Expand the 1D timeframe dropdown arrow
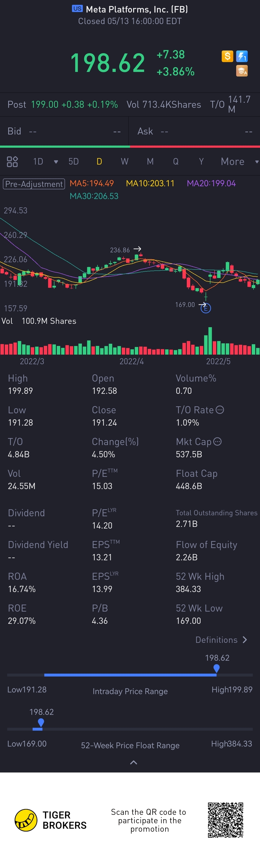This screenshot has width=260, height=868. (x=56, y=162)
